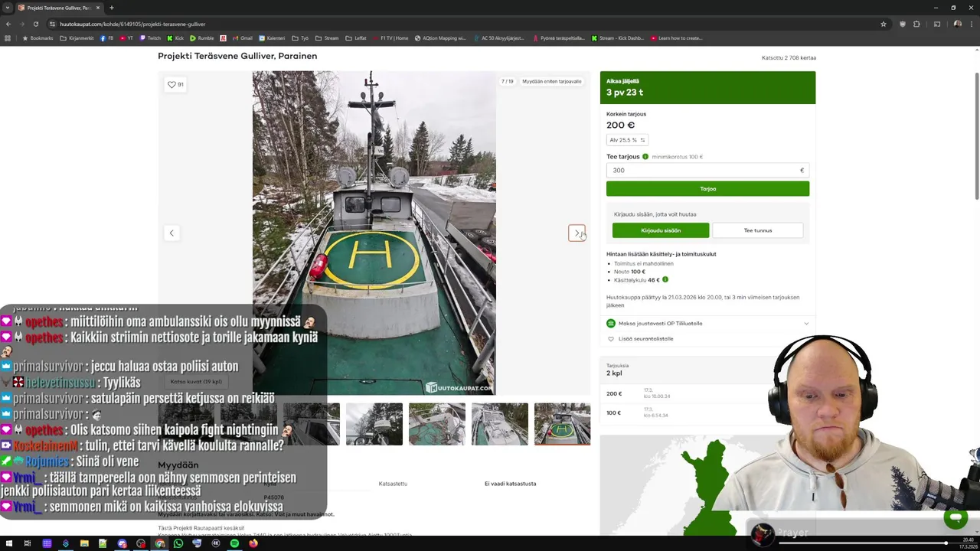This screenshot has height=551, width=980.
Task: Open Chrome extensions puzzle icon
Action: [916, 24]
